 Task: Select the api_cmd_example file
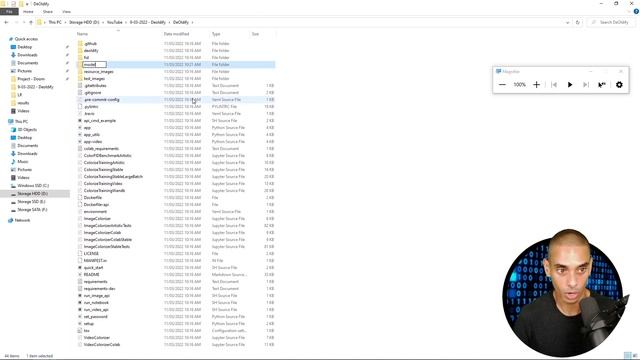pyautogui.click(x=100, y=121)
